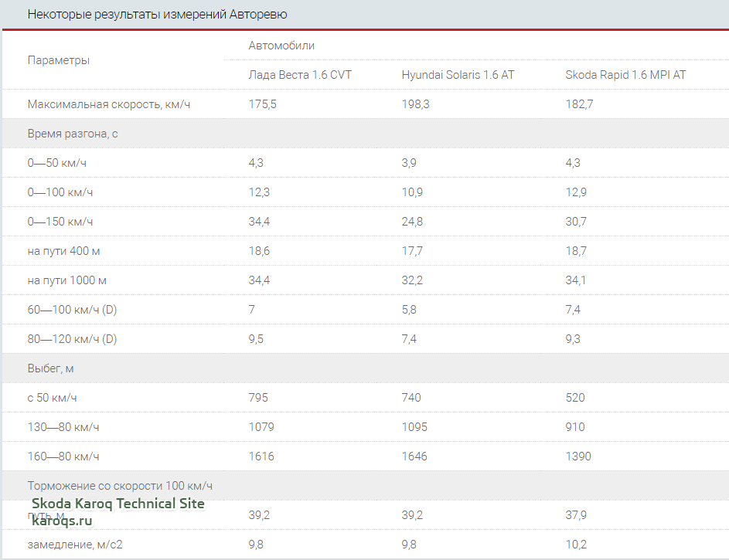This screenshot has width=729, height=560.
Task: Click the '0—100 км/ч' row label
Action: point(60,192)
